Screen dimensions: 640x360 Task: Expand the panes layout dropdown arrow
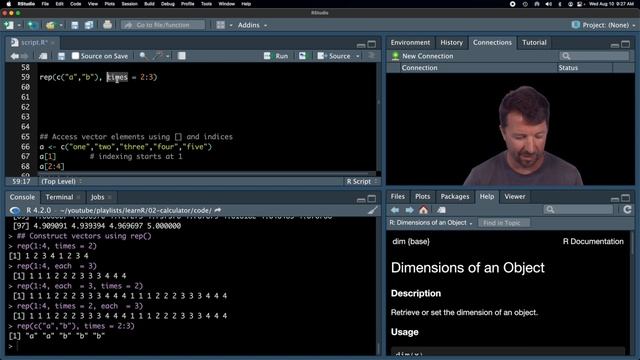pyautogui.click(x=231, y=25)
